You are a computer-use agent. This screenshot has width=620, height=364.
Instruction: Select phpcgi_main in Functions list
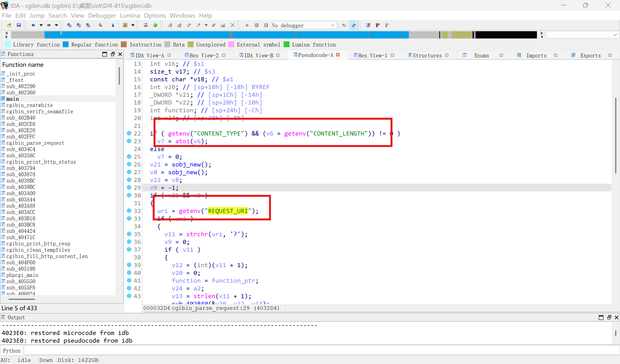(22, 275)
